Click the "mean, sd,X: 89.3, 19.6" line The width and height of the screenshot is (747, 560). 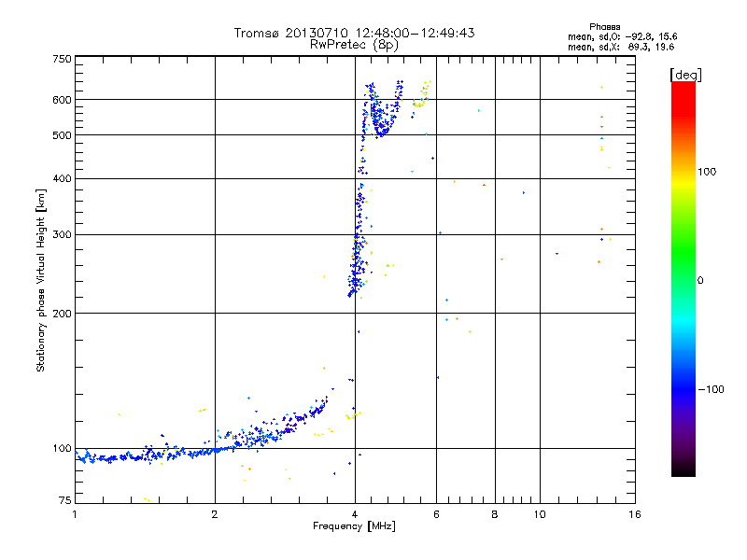click(621, 47)
